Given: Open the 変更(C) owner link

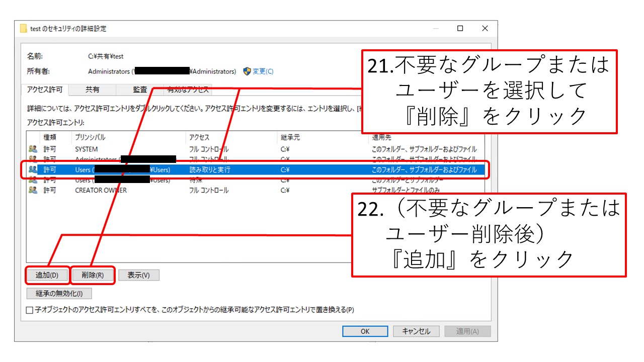Looking at the screenshot, I should pyautogui.click(x=263, y=71).
